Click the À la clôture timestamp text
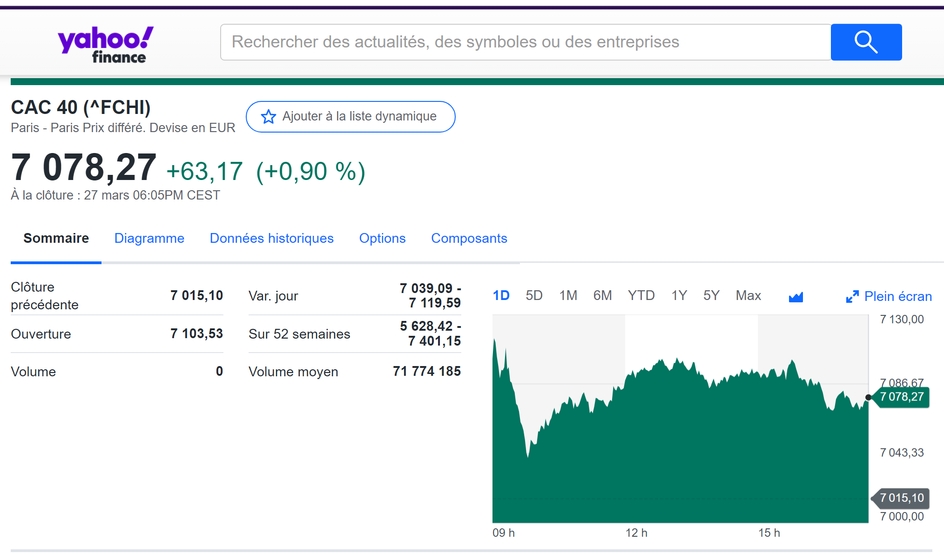 115,195
